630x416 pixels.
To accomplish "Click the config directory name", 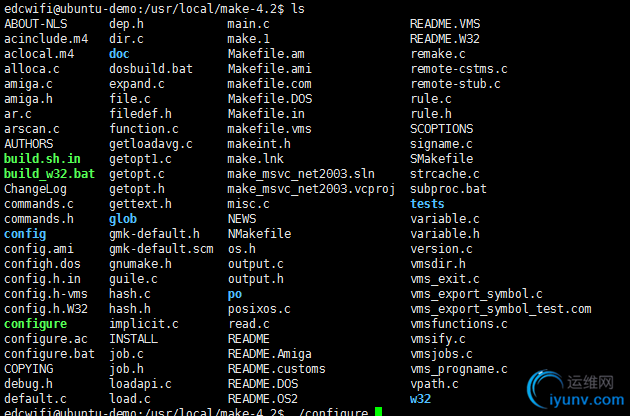I will [x=25, y=234].
